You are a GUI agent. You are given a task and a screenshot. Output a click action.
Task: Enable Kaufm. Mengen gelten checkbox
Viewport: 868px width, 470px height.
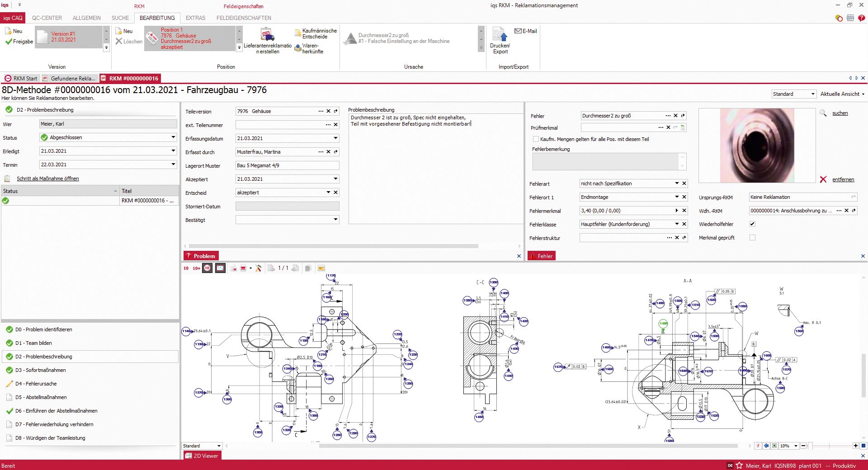click(x=536, y=139)
